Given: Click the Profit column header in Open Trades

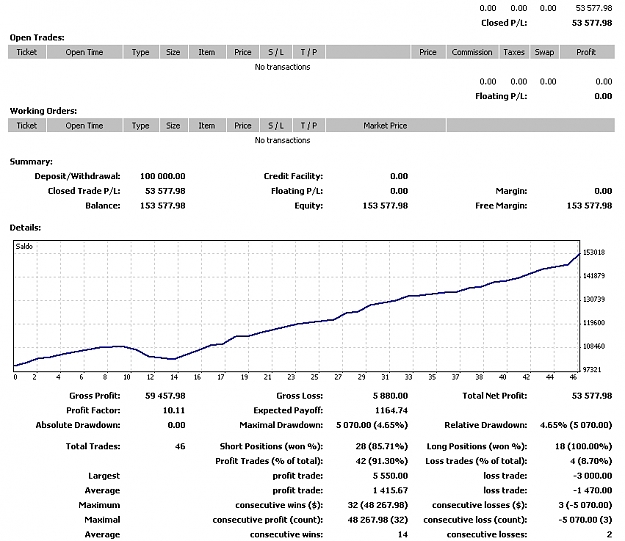Looking at the screenshot, I should [587, 52].
